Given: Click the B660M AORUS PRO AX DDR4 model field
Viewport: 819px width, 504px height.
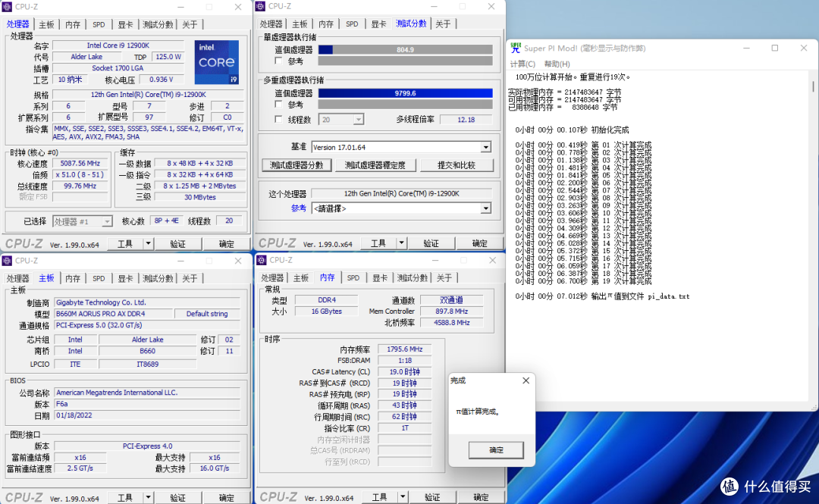Looking at the screenshot, I should point(113,314).
